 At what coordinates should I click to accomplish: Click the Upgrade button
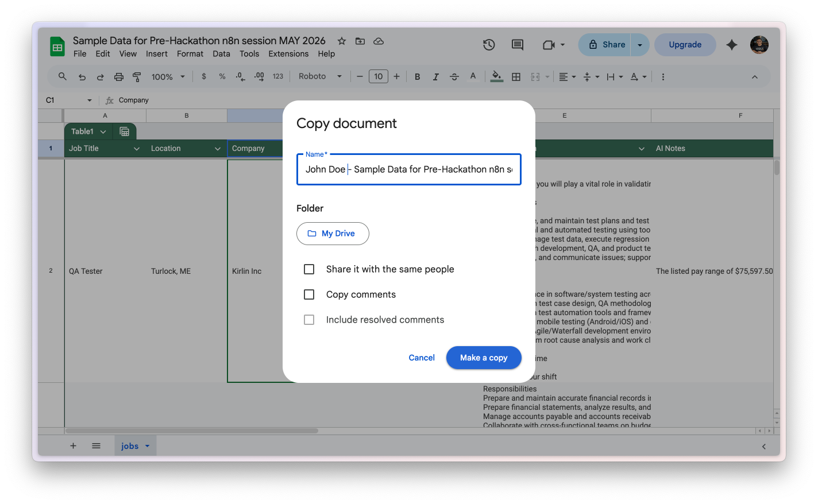[x=685, y=45]
